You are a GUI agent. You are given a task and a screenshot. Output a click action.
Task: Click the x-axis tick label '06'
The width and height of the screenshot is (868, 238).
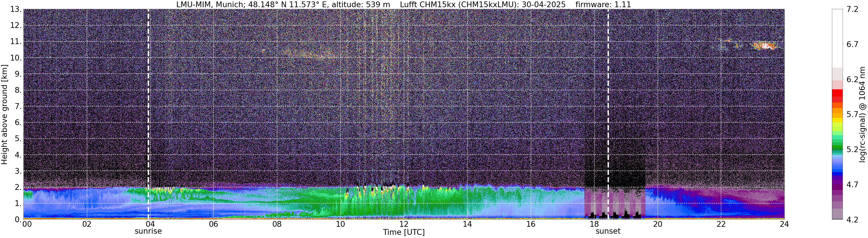pos(214,224)
